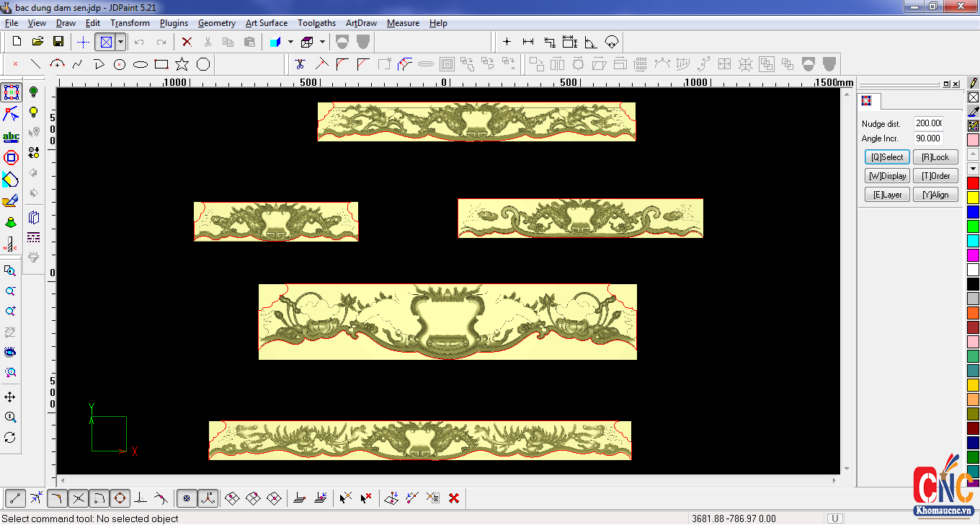Expand the view mode dropdown arrow
The image size is (980, 525).
pyautogui.click(x=120, y=42)
